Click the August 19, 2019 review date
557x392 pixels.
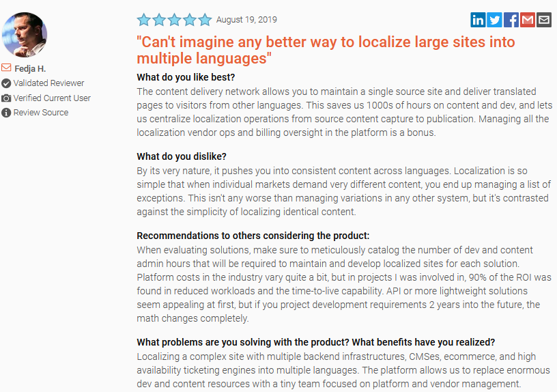click(x=246, y=20)
